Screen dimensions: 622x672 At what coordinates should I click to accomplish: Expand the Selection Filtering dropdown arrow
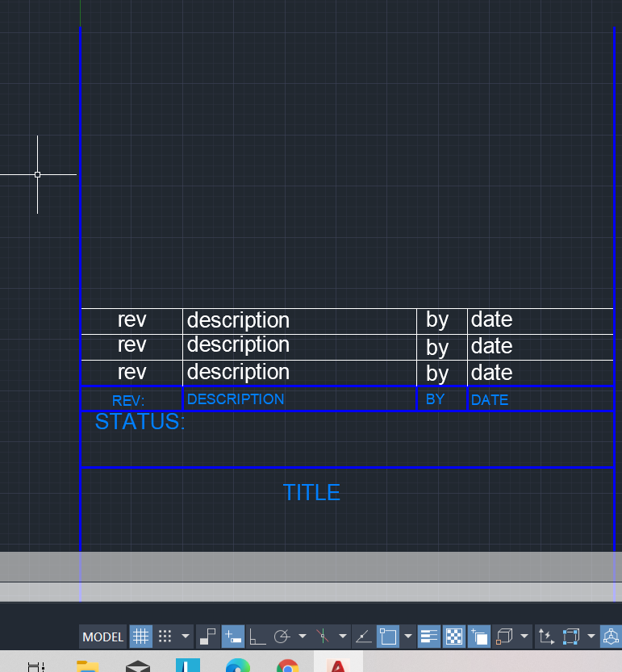coord(591,636)
